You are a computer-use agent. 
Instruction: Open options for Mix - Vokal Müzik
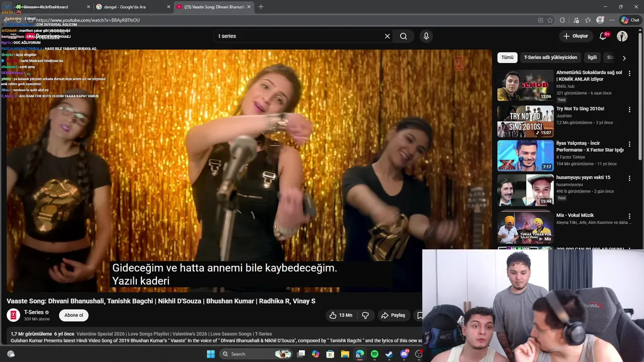point(629,216)
